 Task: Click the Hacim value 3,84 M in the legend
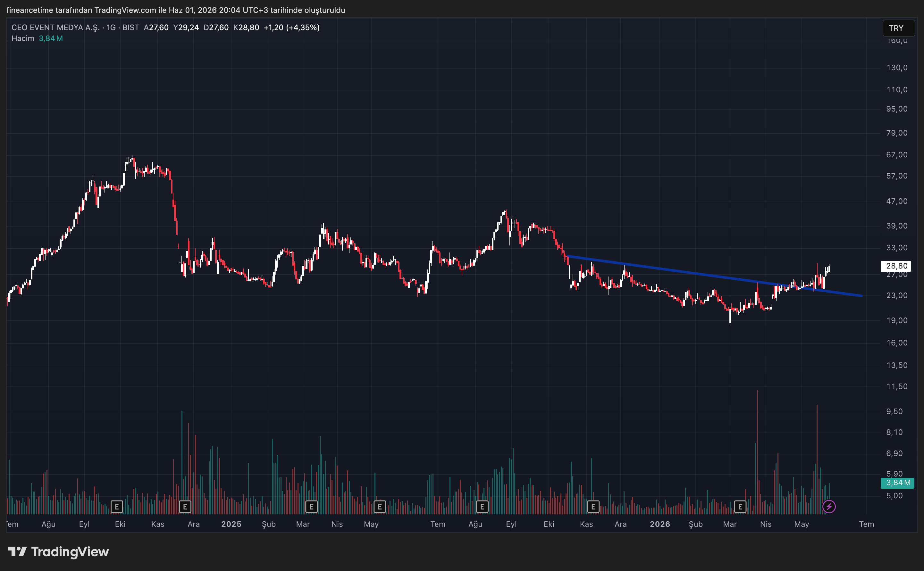[x=51, y=38]
